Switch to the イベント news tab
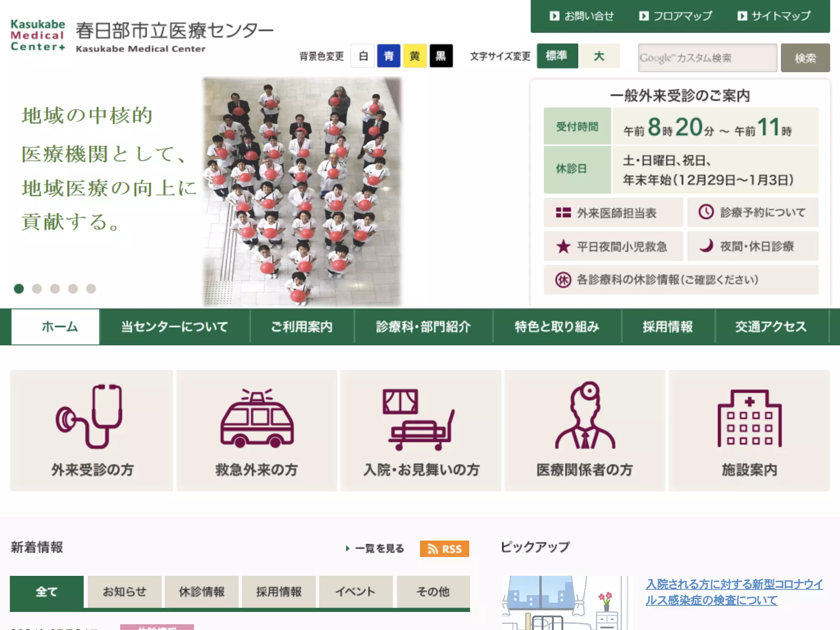 [x=356, y=592]
